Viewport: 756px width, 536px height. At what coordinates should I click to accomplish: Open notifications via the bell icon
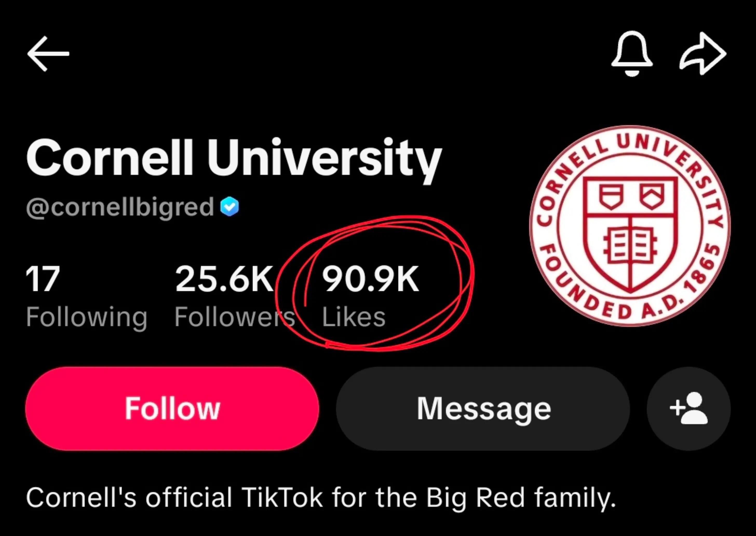click(632, 54)
